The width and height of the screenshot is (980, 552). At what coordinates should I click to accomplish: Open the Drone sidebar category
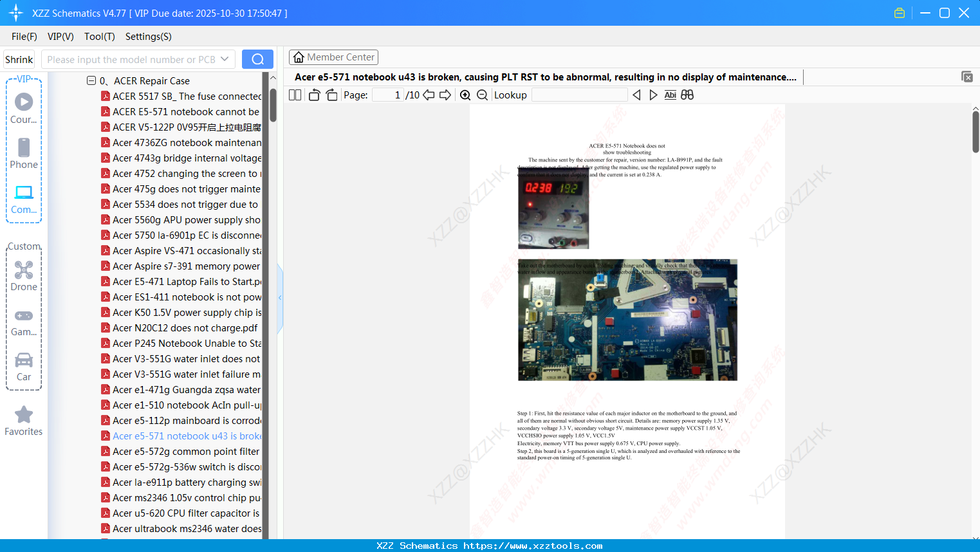[x=24, y=275]
